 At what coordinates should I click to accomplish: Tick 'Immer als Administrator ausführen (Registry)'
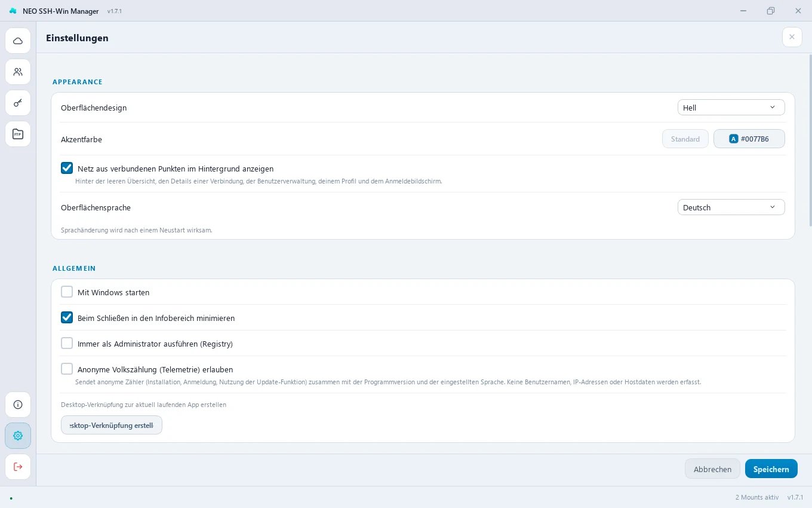[x=67, y=344]
